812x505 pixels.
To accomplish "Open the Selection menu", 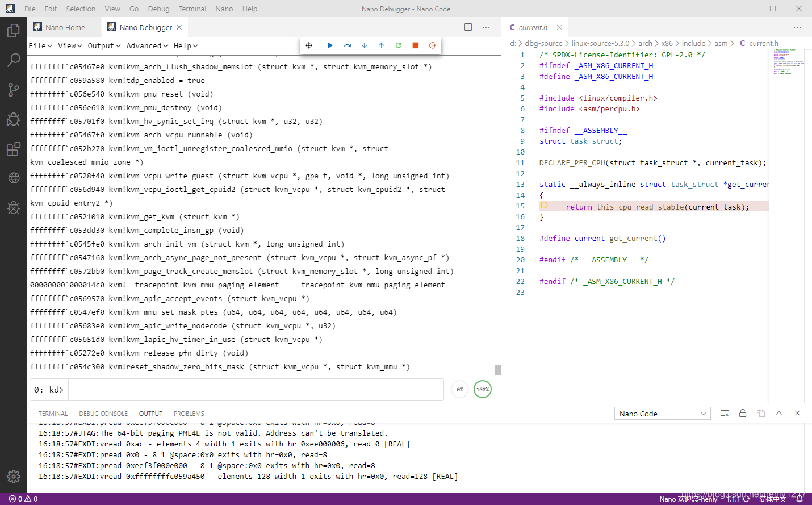I will point(81,9).
